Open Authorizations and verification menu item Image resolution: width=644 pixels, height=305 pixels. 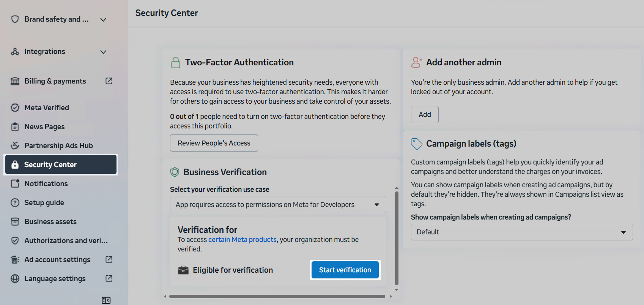tap(66, 241)
